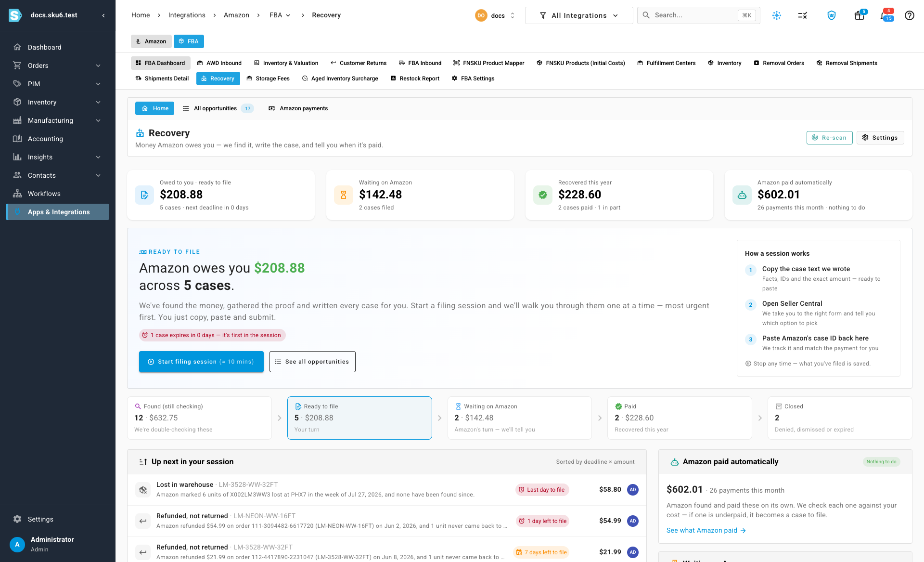Click '1 case expires in 0 days' alert
The width and height of the screenshot is (924, 562).
click(x=212, y=335)
